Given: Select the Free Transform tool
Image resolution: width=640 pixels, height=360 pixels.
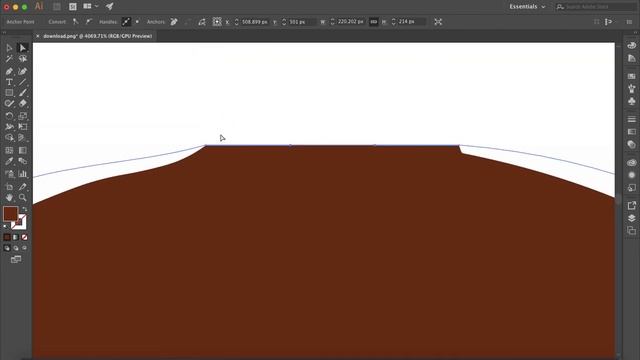Looking at the screenshot, I should click(x=23, y=127).
